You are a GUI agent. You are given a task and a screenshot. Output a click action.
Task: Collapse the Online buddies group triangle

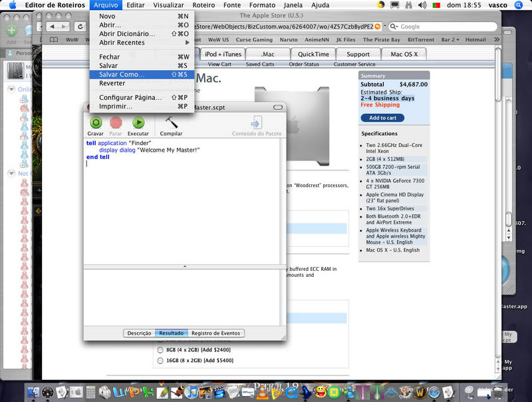coord(11,89)
